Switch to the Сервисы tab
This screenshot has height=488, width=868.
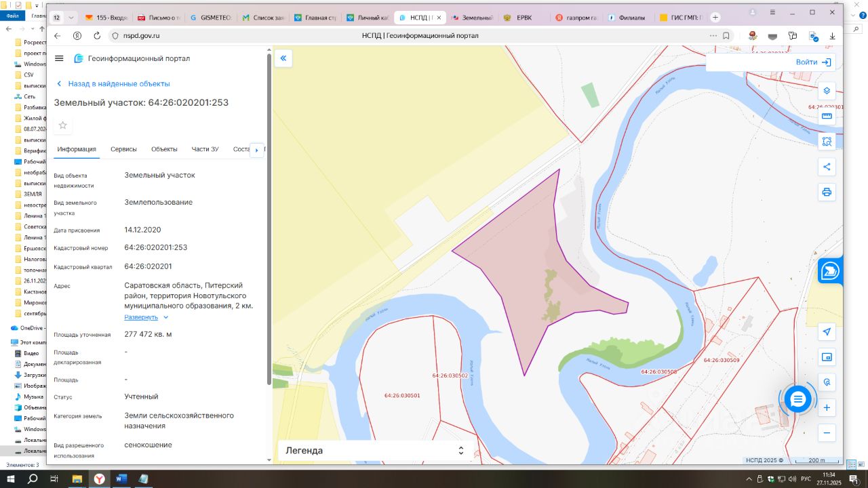click(123, 149)
